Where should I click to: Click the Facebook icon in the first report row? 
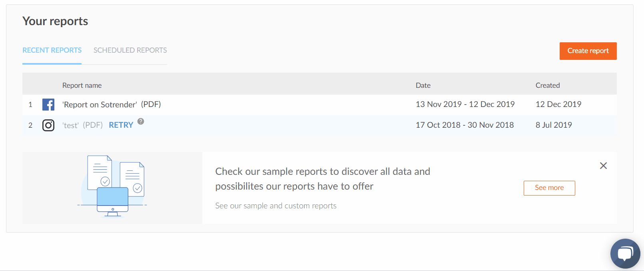48,105
